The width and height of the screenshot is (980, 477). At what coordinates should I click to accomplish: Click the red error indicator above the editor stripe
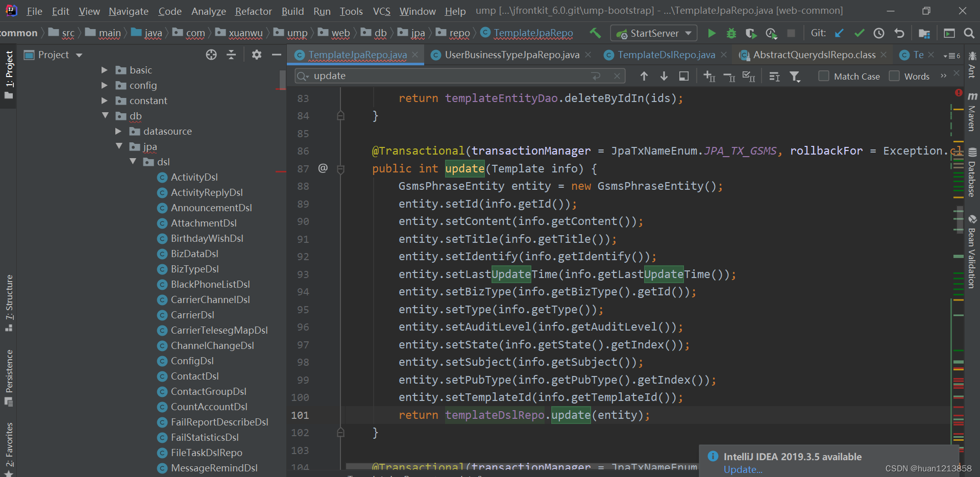pyautogui.click(x=959, y=93)
